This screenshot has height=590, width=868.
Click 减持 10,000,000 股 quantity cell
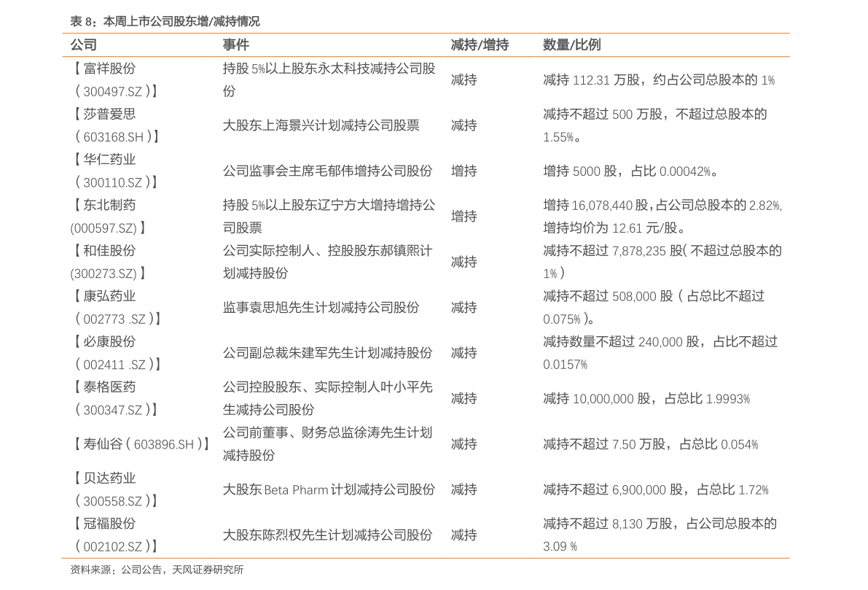646,399
